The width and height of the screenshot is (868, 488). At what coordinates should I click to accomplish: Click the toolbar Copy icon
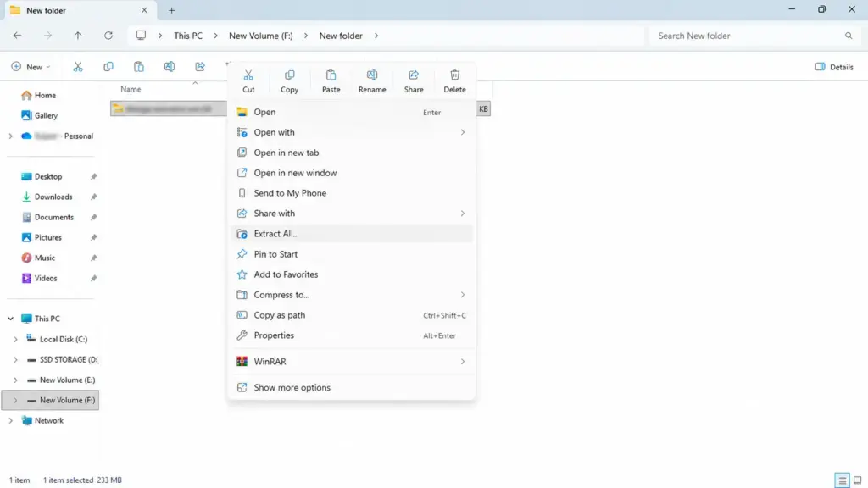coord(108,67)
